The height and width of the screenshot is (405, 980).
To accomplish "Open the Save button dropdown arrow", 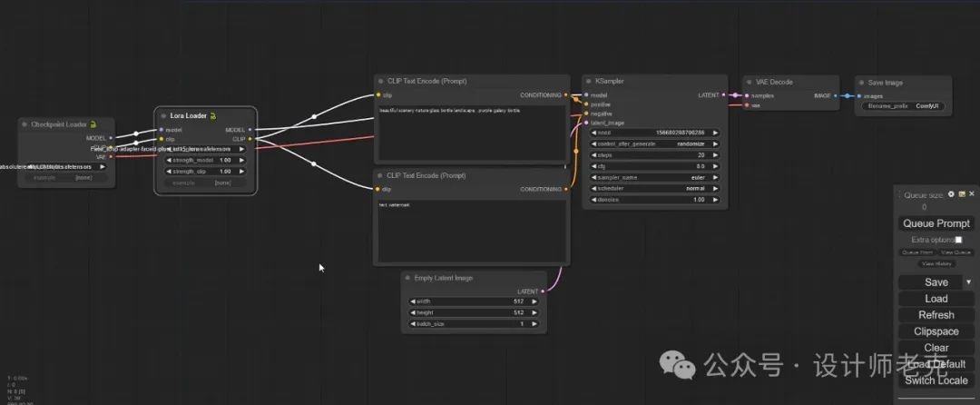I will click(x=969, y=282).
